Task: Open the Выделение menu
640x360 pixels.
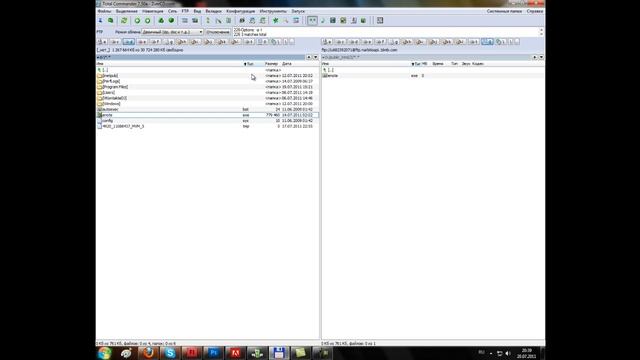Action: point(127,11)
